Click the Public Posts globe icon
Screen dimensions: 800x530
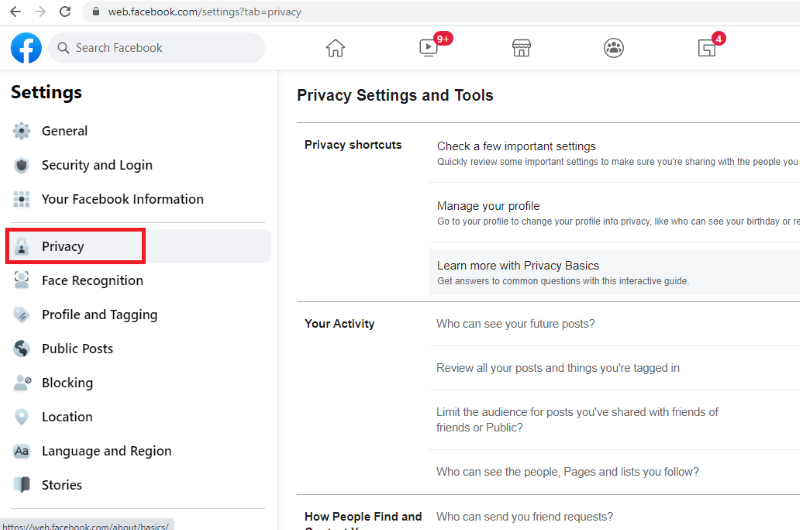21,348
